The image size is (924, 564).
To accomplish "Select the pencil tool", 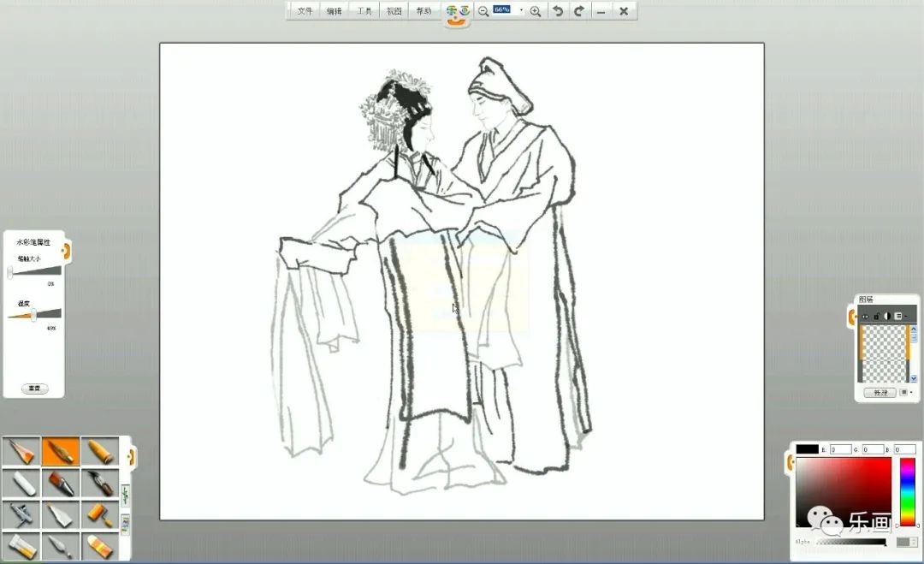I will [21, 451].
